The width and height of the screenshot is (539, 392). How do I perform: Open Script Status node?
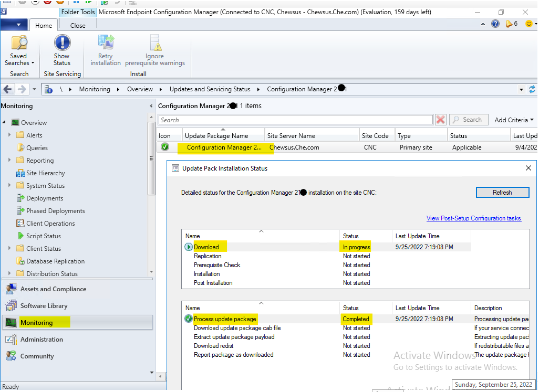point(43,236)
